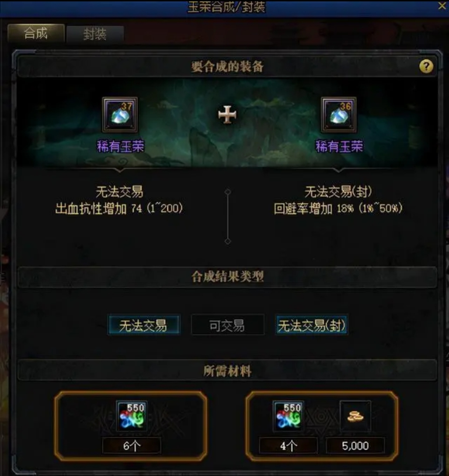Choose the 无法交易(封) result type option
The height and width of the screenshot is (476, 449).
[x=311, y=325]
